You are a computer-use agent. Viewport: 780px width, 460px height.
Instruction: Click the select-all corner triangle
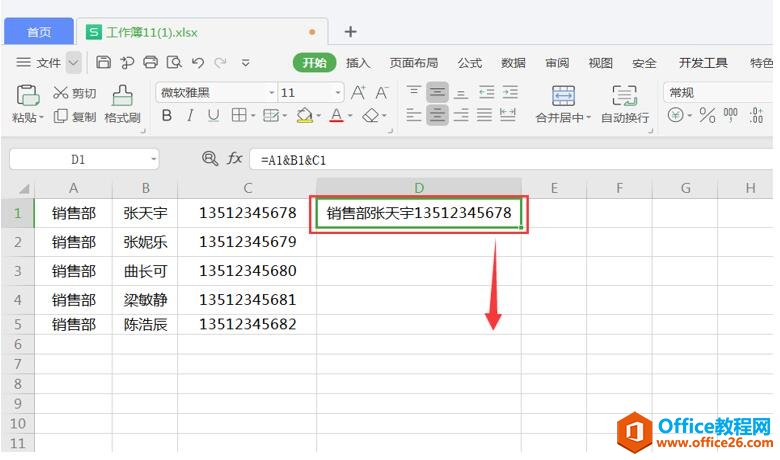tap(22, 188)
